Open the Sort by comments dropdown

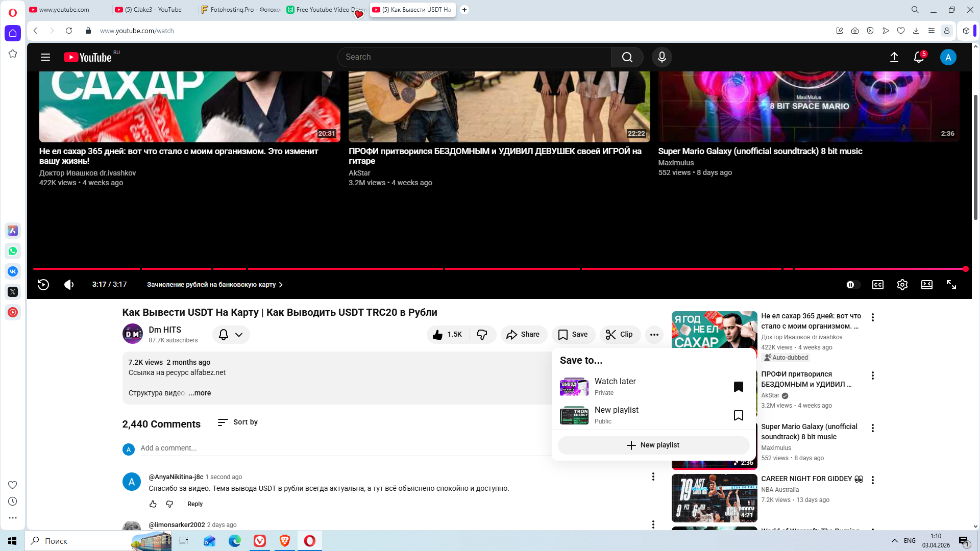point(237,422)
